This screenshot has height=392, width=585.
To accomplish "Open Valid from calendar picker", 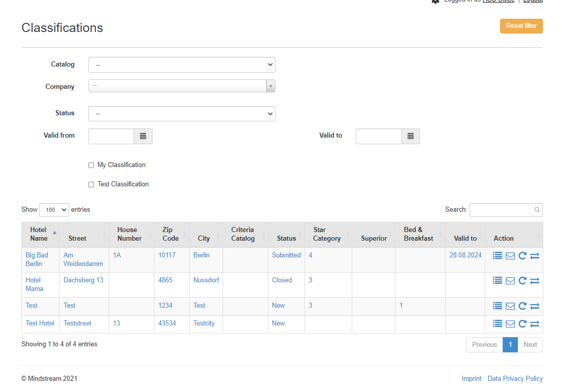I will point(143,137).
